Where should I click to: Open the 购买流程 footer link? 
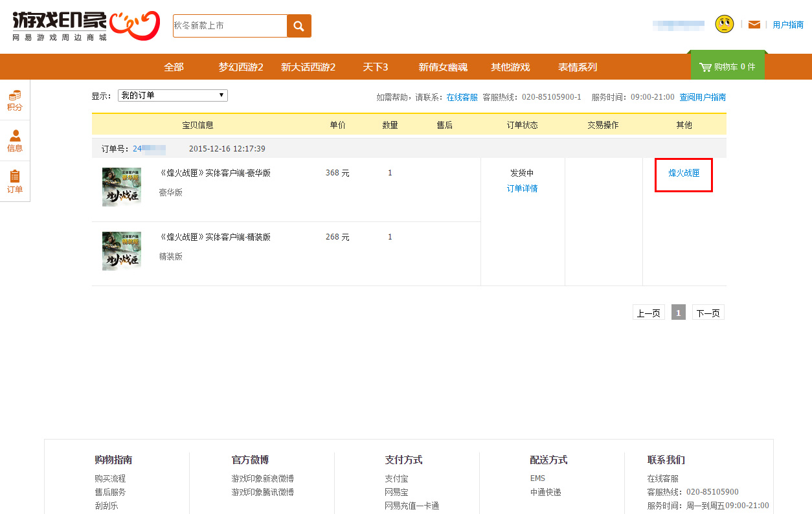(x=110, y=478)
